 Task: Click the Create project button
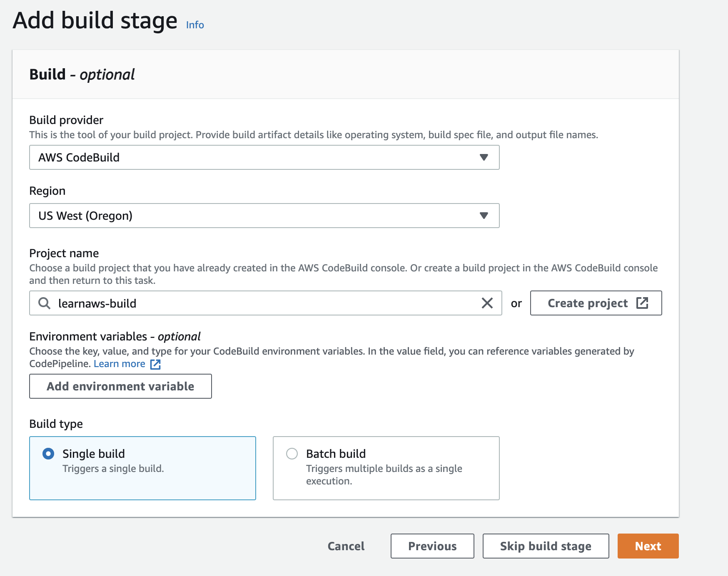coord(596,303)
